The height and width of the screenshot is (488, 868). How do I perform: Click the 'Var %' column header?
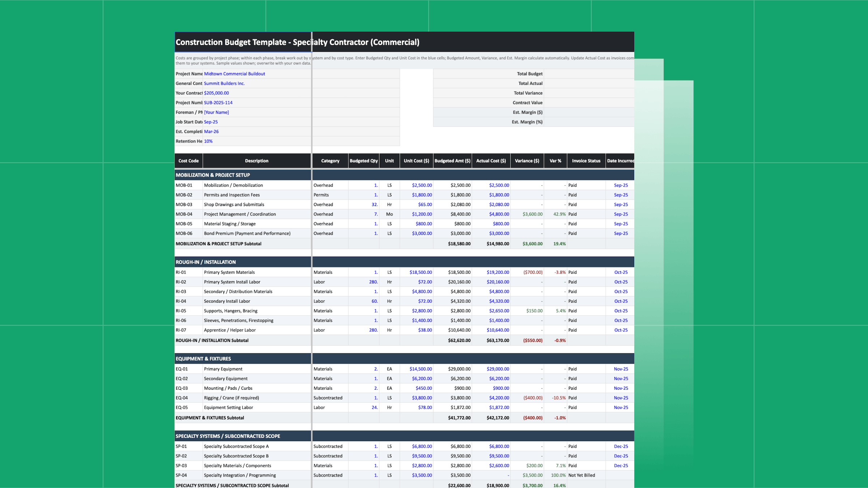click(x=555, y=161)
